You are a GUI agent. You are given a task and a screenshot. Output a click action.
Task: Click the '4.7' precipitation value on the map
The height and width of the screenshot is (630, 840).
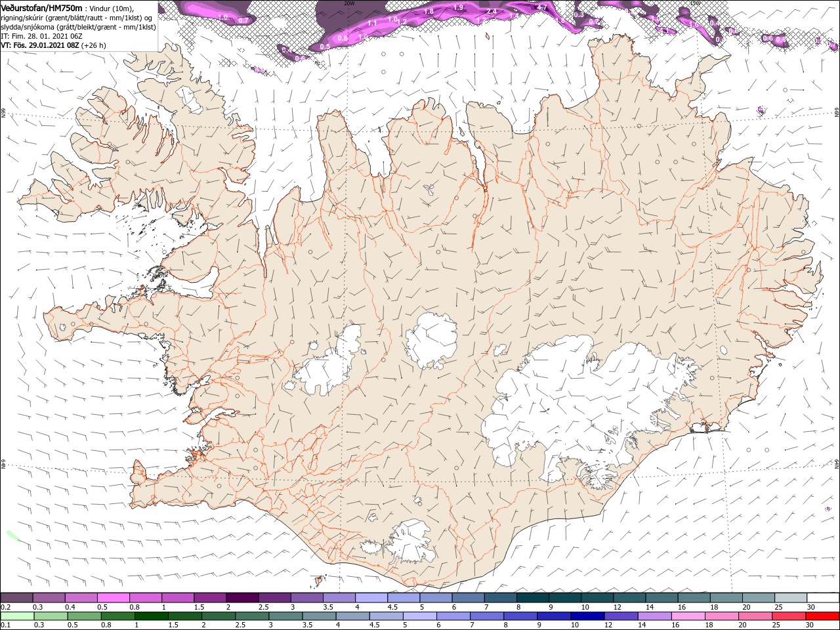542,7
